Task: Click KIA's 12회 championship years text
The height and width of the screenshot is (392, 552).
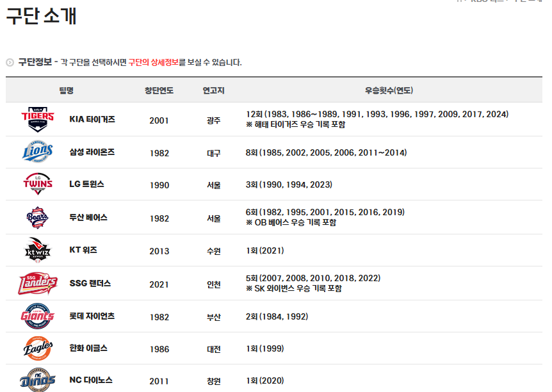Action: click(x=377, y=114)
